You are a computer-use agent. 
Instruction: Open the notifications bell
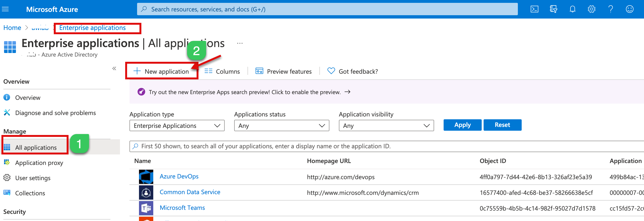point(572,9)
